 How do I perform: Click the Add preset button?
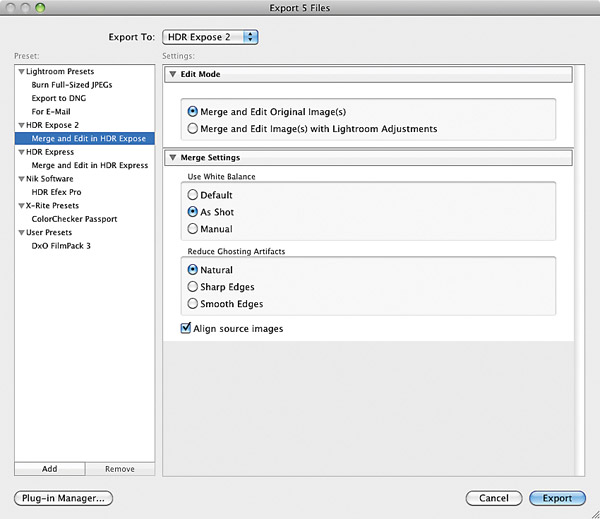(x=50, y=469)
